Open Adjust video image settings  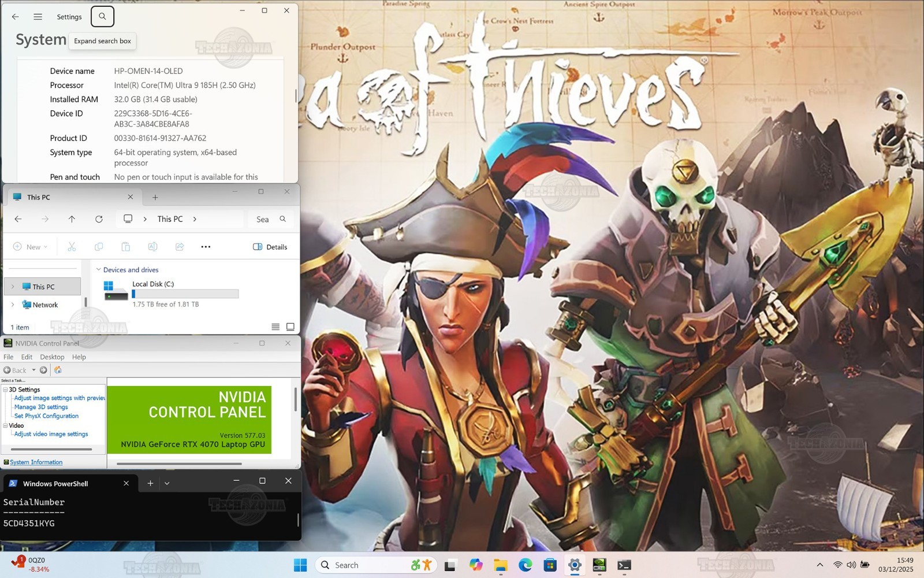click(51, 434)
